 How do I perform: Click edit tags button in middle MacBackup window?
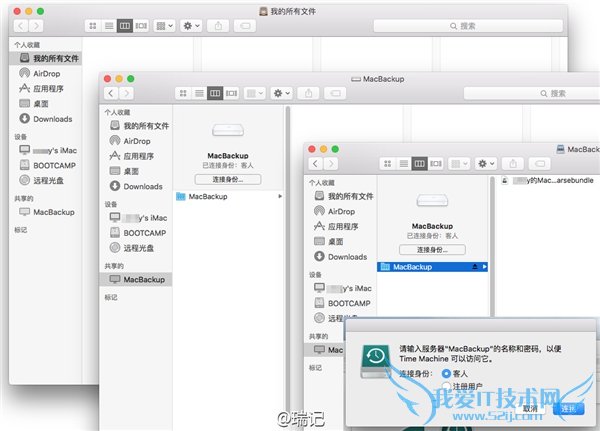click(x=335, y=93)
